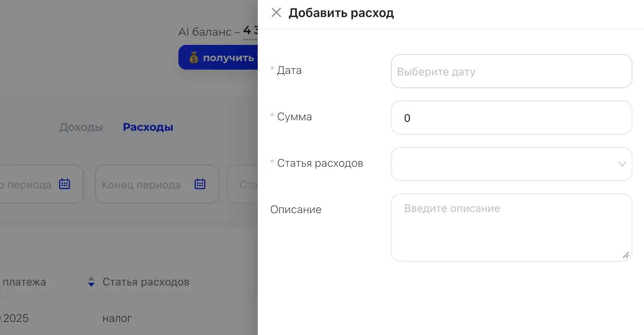Grab the description textarea resize handle
The width and height of the screenshot is (644, 335).
[626, 255]
